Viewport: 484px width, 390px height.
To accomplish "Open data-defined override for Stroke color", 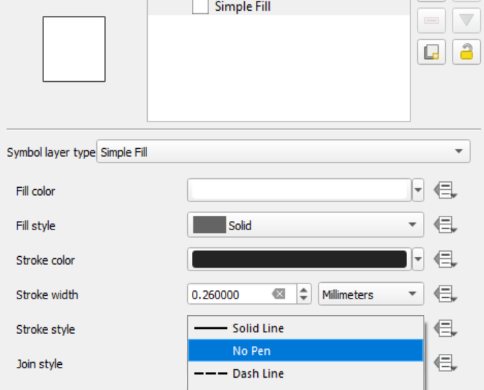I will [x=445, y=259].
